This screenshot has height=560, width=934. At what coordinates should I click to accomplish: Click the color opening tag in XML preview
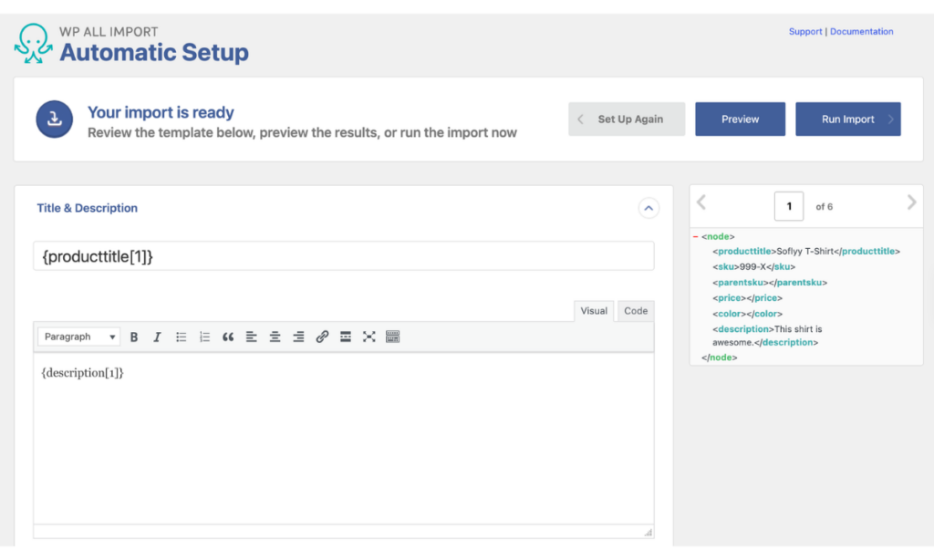pos(730,314)
